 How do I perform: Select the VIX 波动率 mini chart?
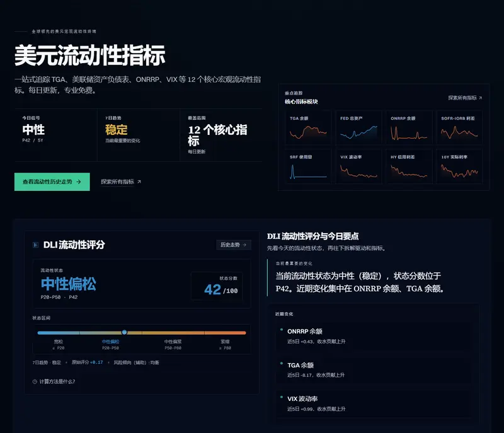click(358, 166)
